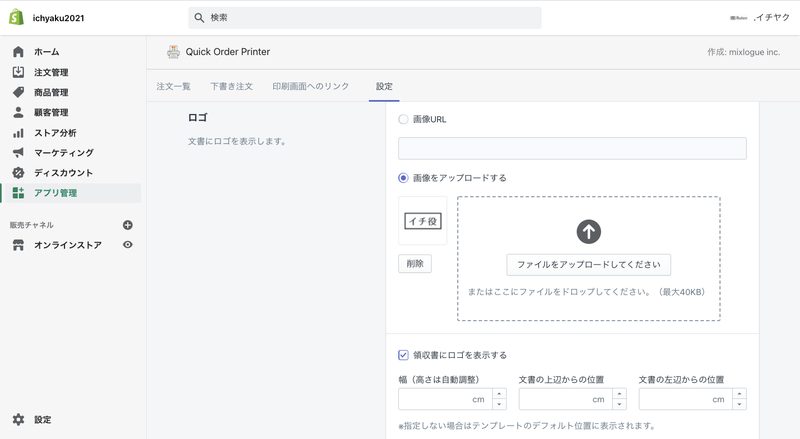Open the アプリ管理 apps grid icon
Image resolution: width=800 pixels, height=439 pixels.
(x=18, y=193)
